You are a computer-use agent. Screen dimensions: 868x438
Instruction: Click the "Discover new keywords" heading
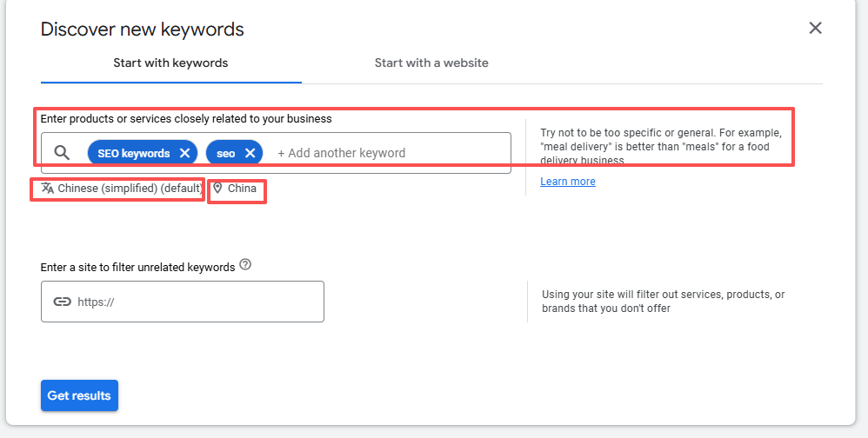point(142,30)
